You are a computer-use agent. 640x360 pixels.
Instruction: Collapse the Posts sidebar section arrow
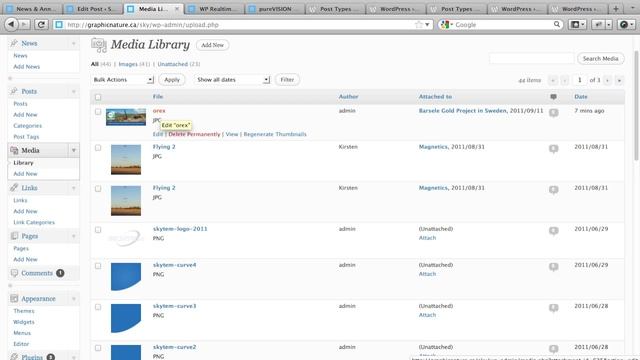(74, 91)
